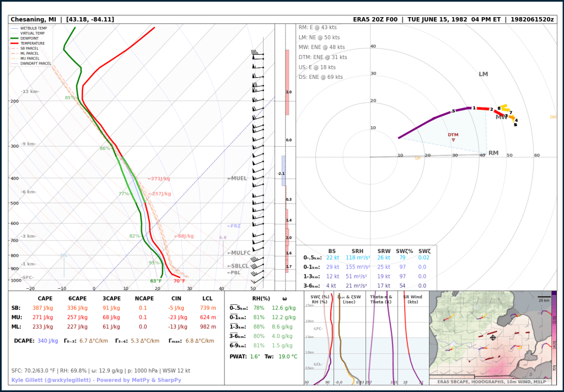Click the Kyle Gillett credit text
The width and height of the screenshot is (564, 392).
click(96, 380)
